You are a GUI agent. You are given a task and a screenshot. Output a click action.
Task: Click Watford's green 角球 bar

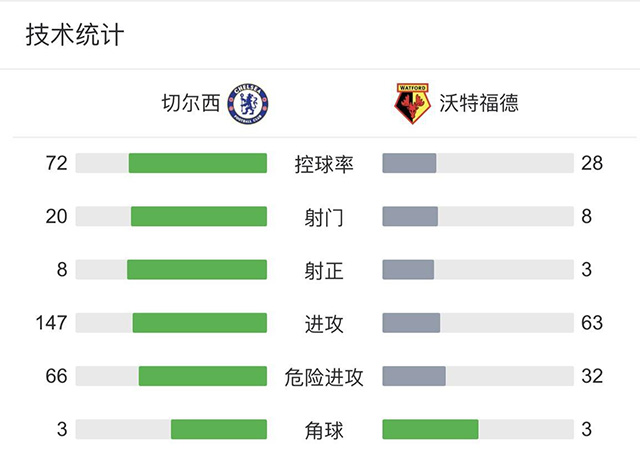(430, 430)
